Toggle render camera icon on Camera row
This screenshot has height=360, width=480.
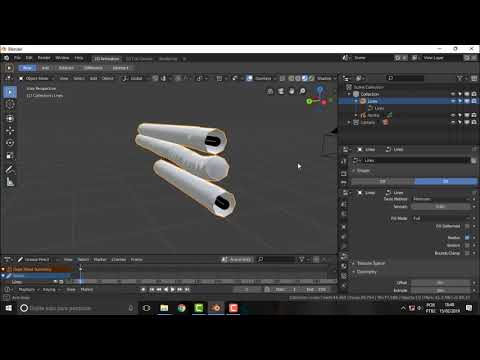click(x=474, y=122)
